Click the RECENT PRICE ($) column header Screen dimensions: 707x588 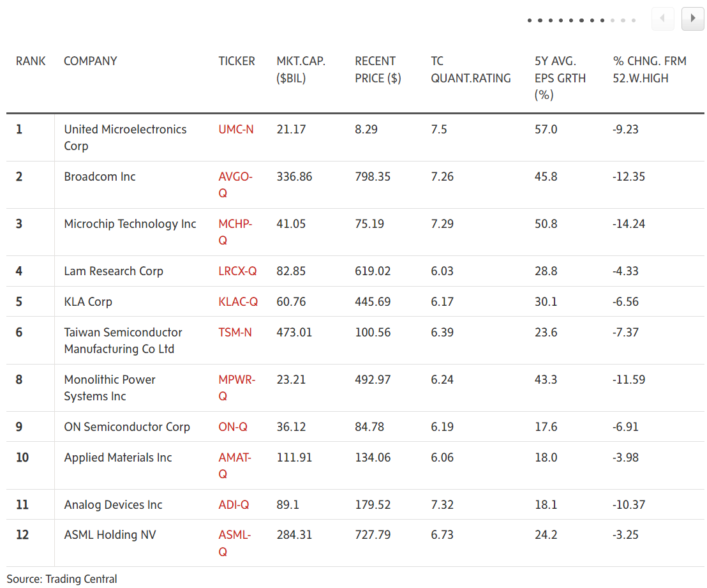[x=378, y=70]
